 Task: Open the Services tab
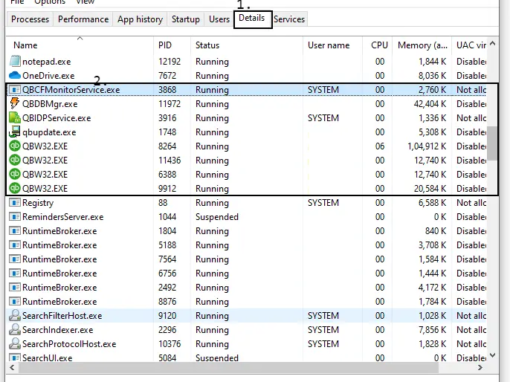(x=289, y=19)
